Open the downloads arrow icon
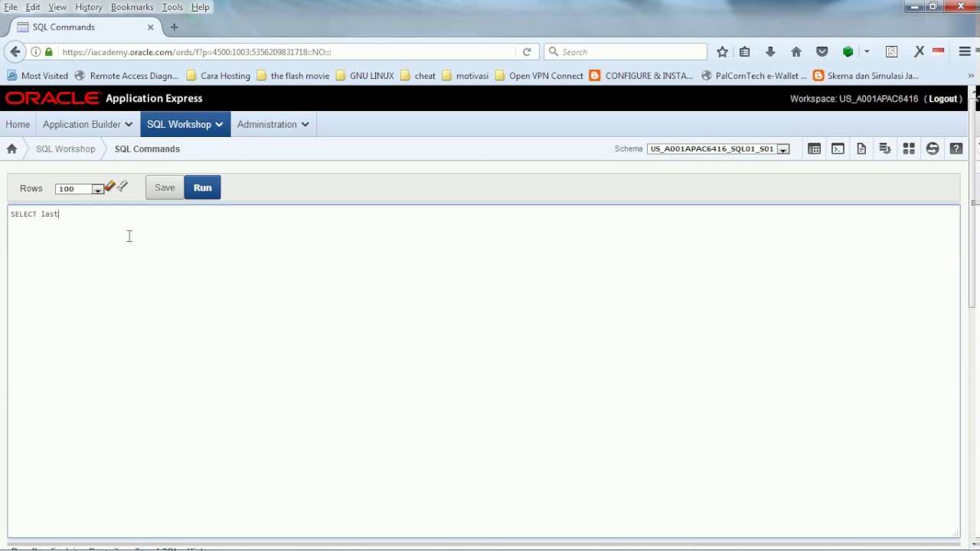The width and height of the screenshot is (980, 551). [x=770, y=52]
